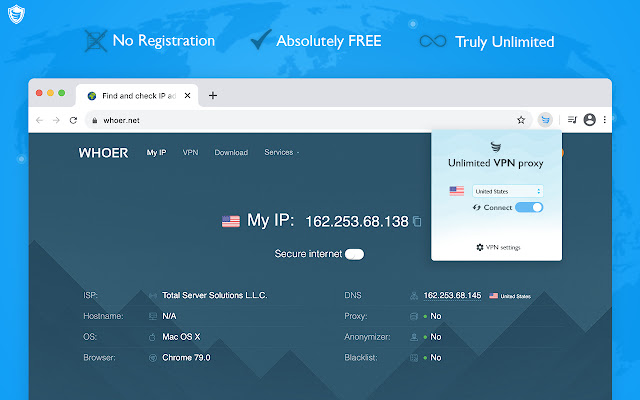Open the Download nav item
The image size is (640, 400).
tap(231, 153)
